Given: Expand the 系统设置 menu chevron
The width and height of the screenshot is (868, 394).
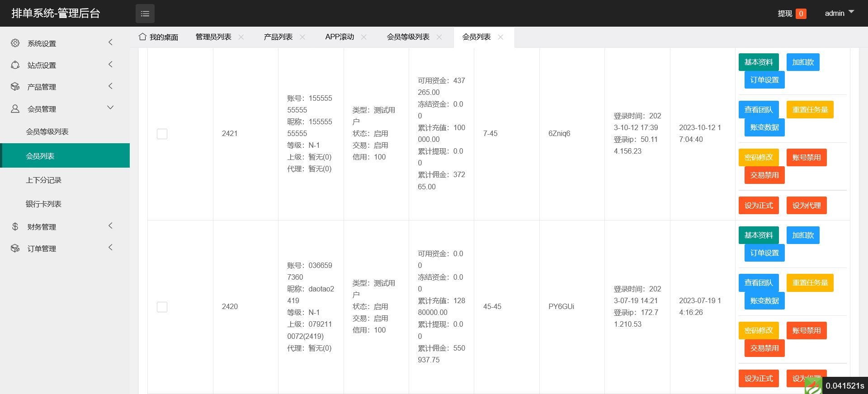Looking at the screenshot, I should [x=110, y=42].
